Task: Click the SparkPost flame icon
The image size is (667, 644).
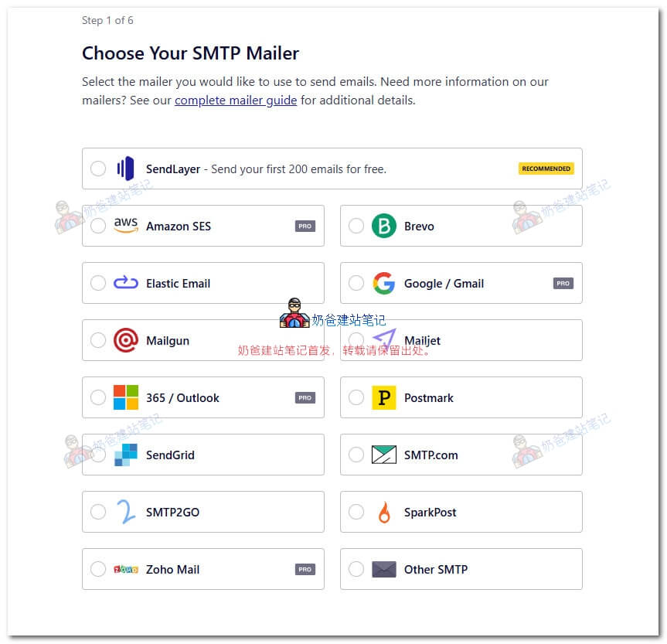Action: tap(383, 512)
